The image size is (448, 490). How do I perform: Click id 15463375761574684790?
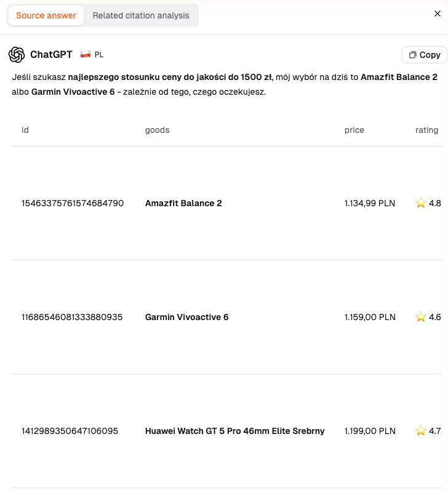pos(73,203)
